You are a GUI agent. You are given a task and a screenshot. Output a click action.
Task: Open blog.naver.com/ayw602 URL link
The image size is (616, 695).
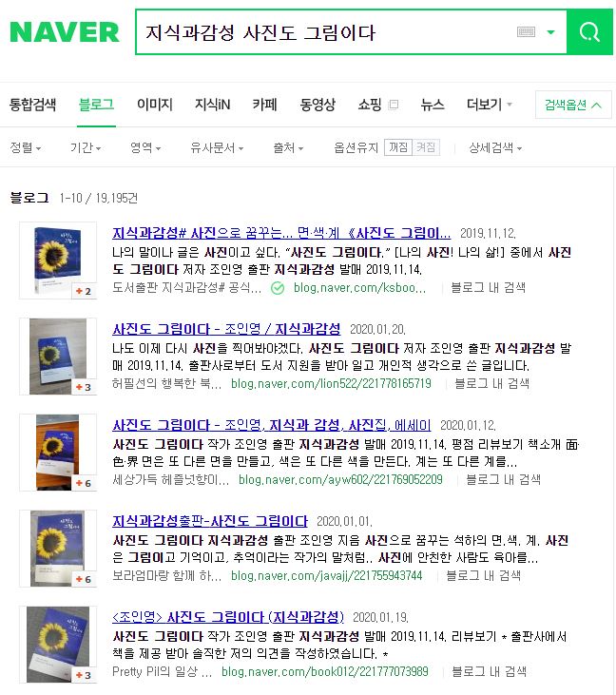click(x=340, y=480)
